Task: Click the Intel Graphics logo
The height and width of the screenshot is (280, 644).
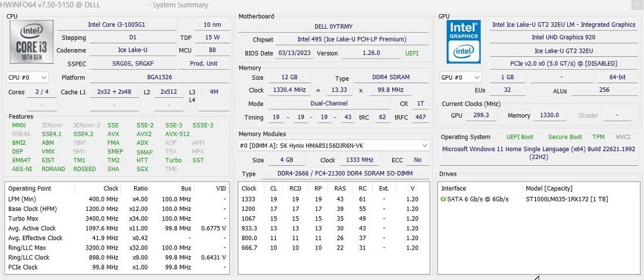Action: [x=463, y=42]
